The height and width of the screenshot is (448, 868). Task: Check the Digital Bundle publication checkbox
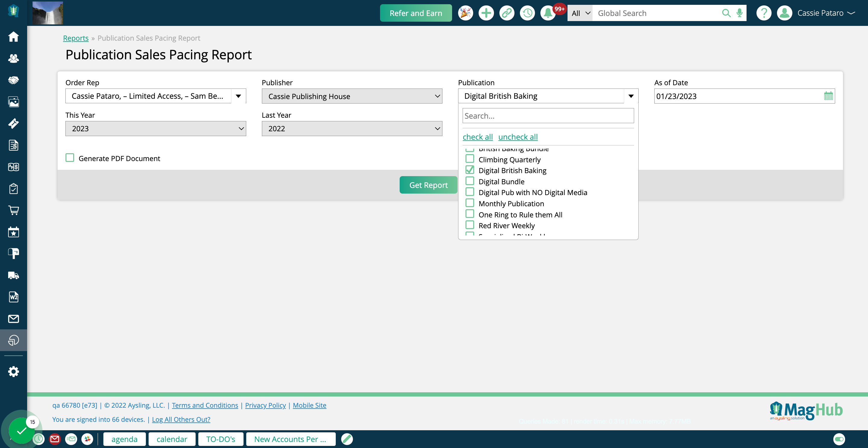(x=470, y=181)
